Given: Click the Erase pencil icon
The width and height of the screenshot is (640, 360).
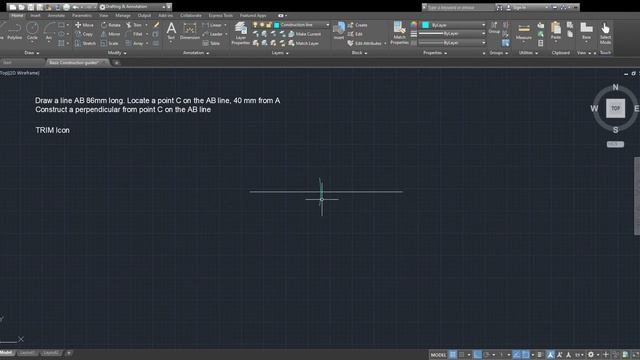Looking at the screenshot, I should (x=156, y=25).
